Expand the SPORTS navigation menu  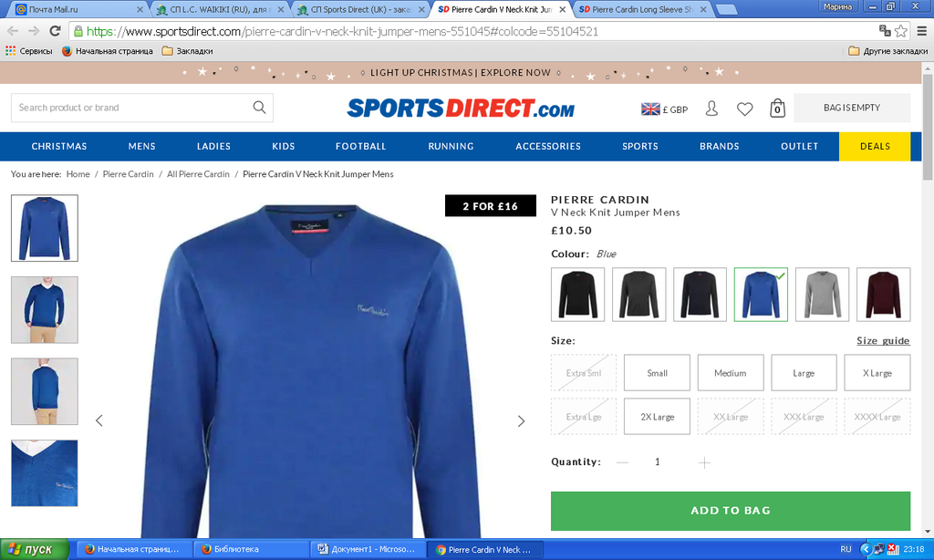click(640, 147)
